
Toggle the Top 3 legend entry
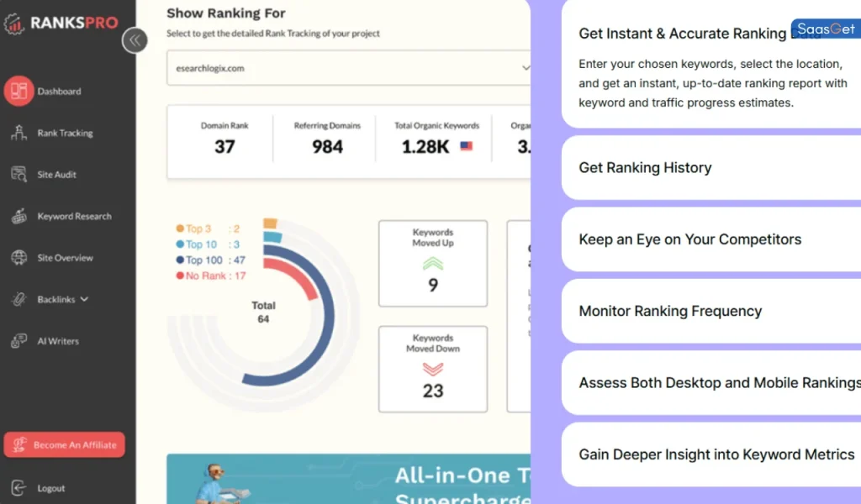click(192, 228)
